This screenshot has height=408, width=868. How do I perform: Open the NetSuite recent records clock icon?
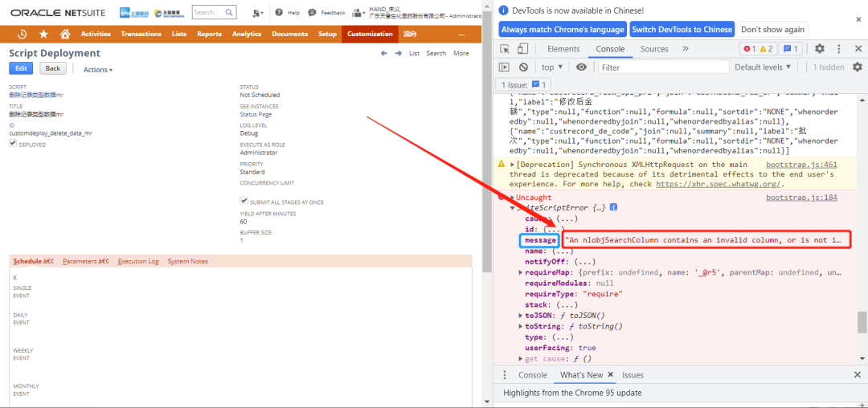coord(23,35)
